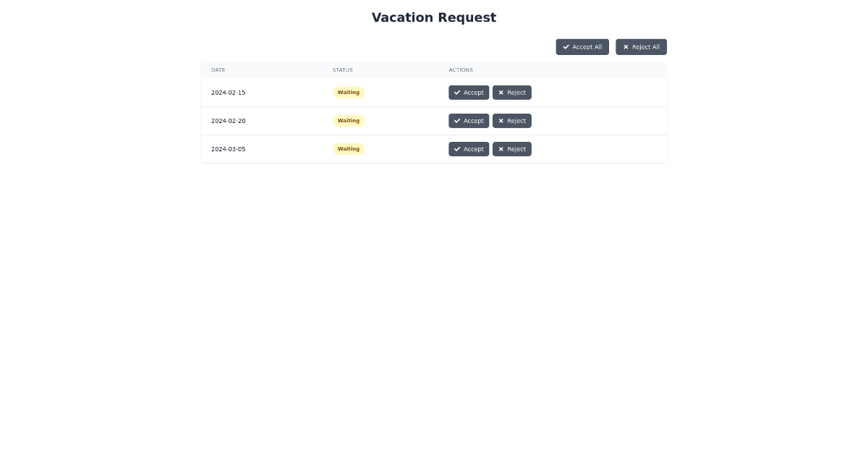Click the Reject button for 2024-03-05
Viewport: 868px width, 456px height.
512,149
